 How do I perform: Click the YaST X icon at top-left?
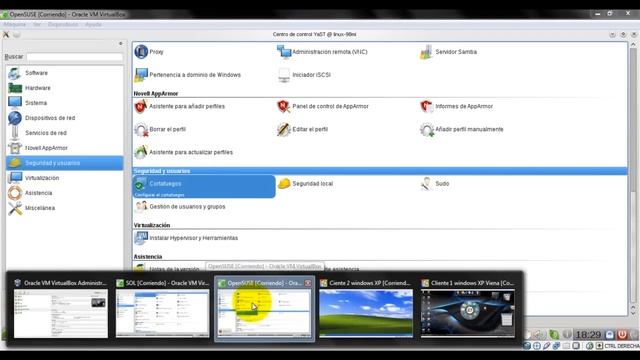tap(6, 35)
